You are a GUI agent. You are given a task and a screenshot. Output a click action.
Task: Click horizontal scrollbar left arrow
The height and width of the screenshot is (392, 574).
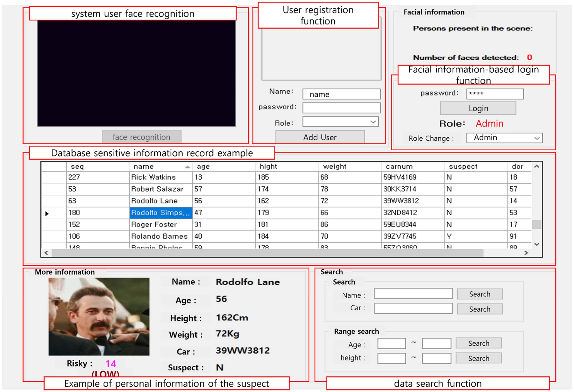(46, 253)
